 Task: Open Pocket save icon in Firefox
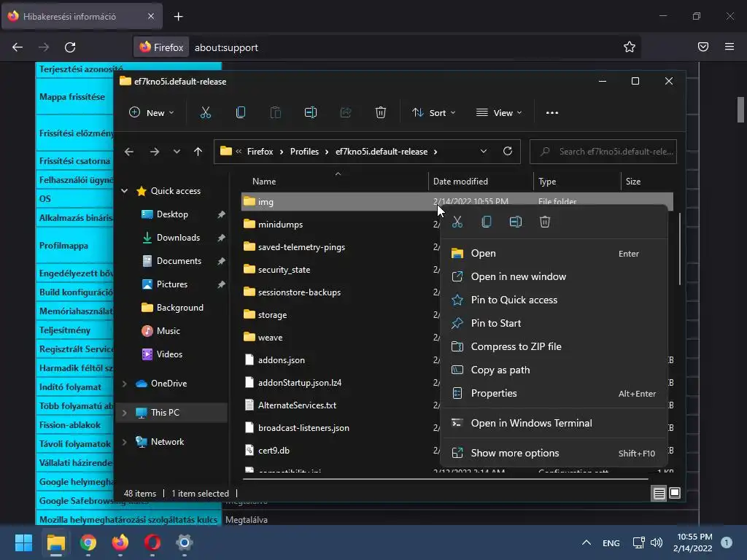(703, 47)
